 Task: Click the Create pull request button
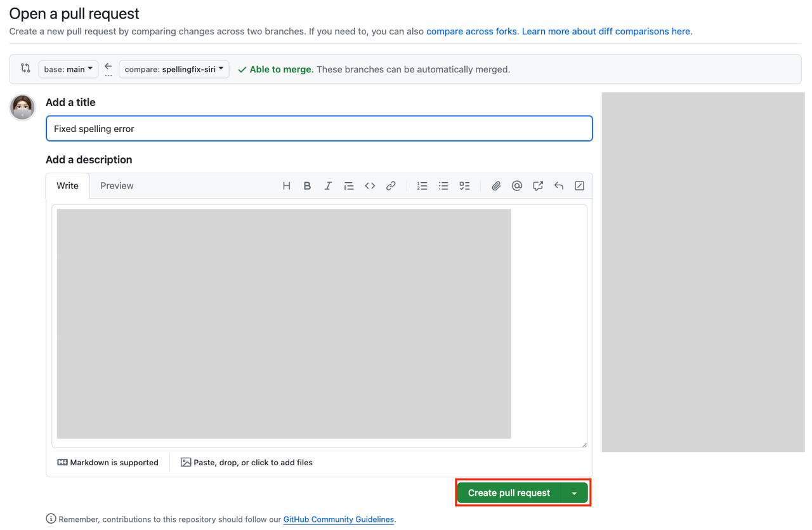tap(509, 493)
